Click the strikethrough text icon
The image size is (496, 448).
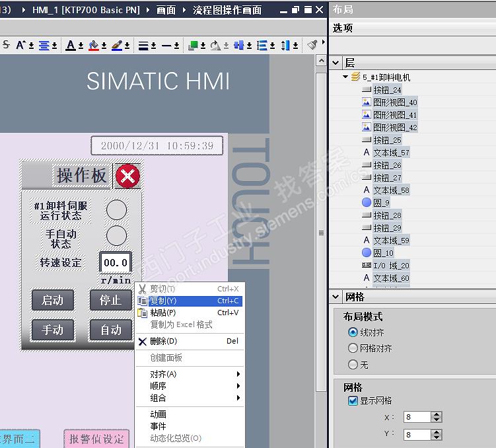tap(6, 45)
